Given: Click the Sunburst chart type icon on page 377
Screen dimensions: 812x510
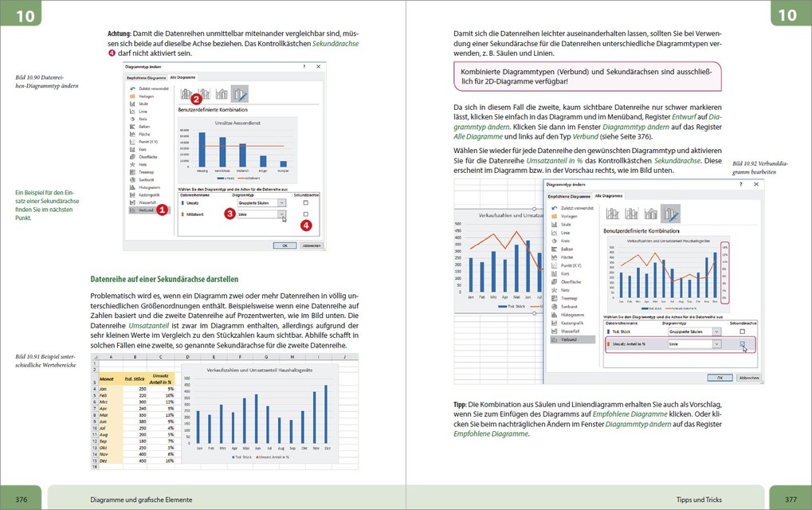Looking at the screenshot, I should tap(555, 306).
